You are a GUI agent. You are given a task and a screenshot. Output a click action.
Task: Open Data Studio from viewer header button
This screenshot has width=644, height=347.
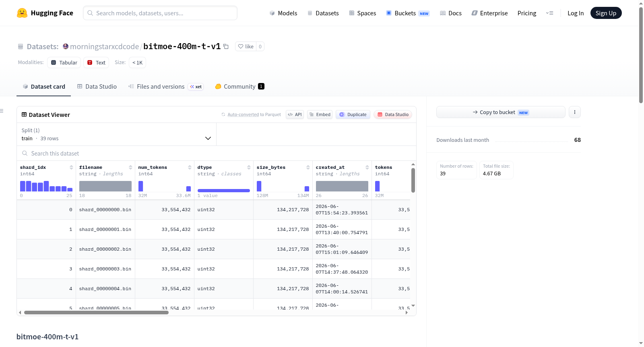pyautogui.click(x=393, y=114)
